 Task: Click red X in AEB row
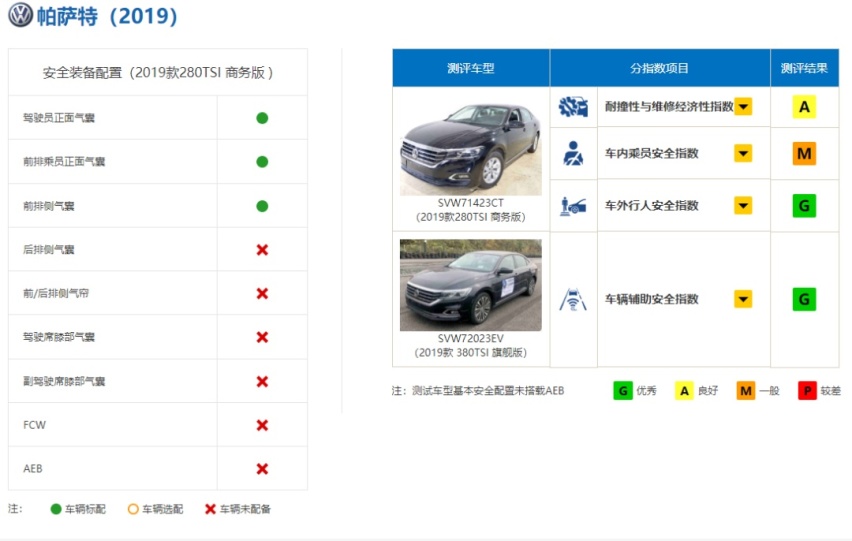tap(262, 469)
